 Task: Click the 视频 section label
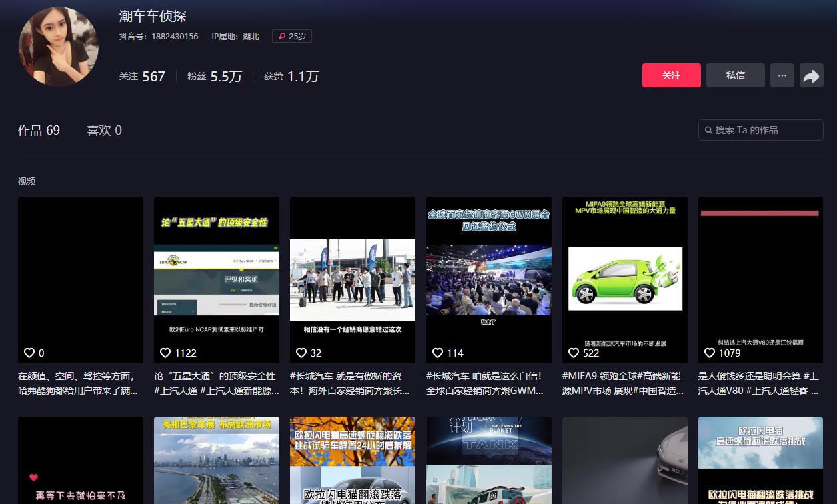coord(27,181)
